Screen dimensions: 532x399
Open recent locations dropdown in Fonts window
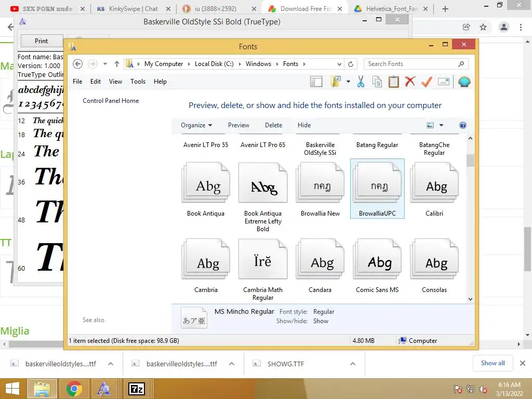coord(105,64)
